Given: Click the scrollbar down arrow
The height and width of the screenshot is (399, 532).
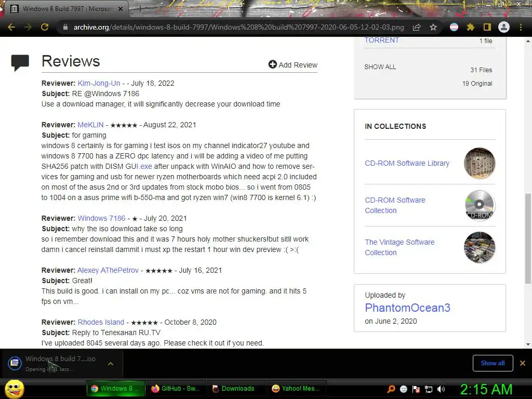Looking at the screenshot, I should pos(528,344).
